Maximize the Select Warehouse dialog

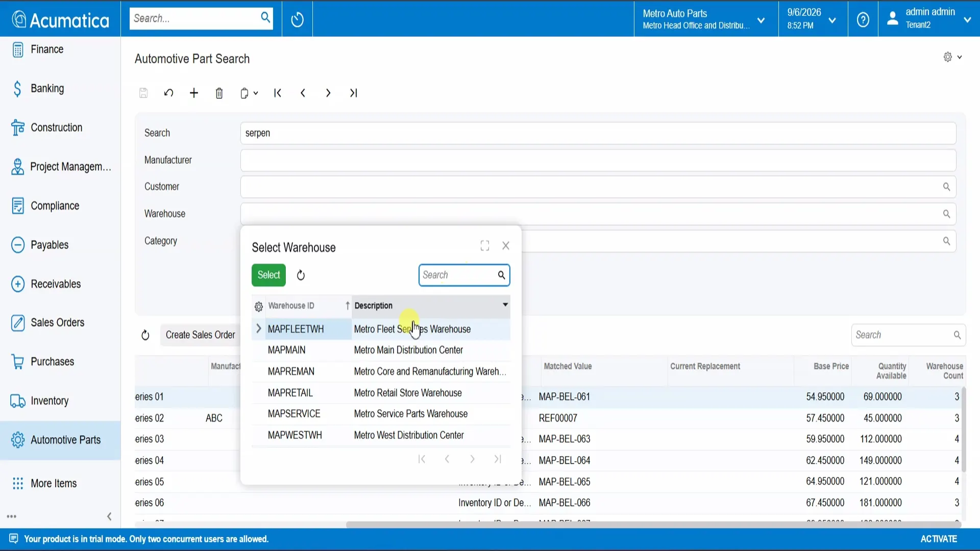click(485, 246)
